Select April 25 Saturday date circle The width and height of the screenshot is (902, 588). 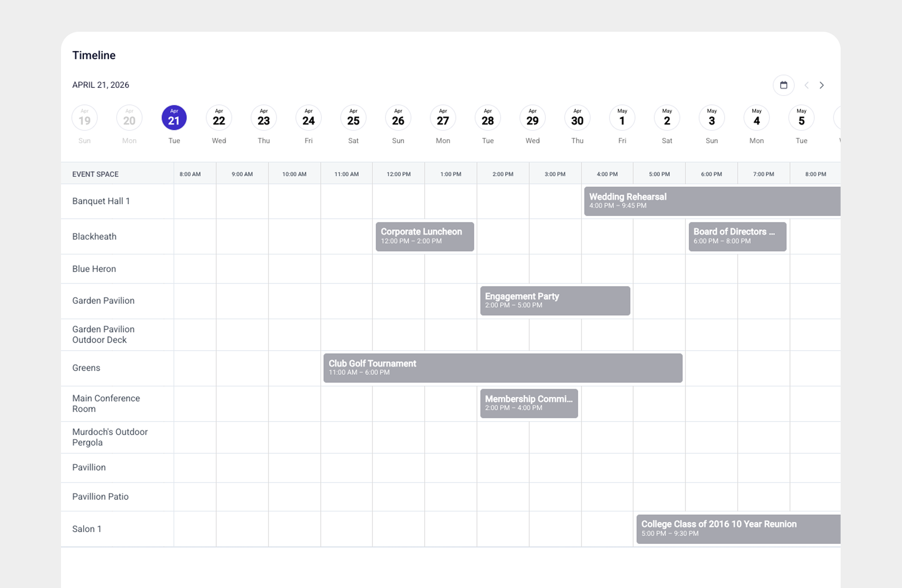tap(353, 118)
